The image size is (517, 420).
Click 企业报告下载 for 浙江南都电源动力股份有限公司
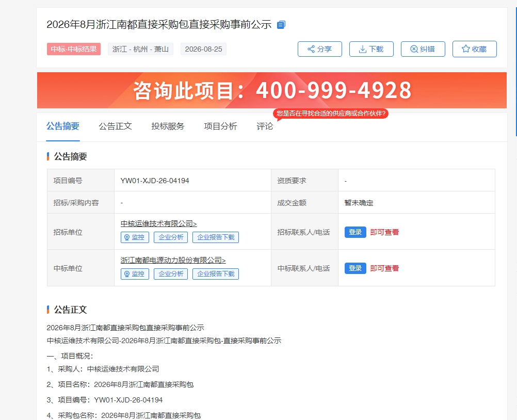216,274
